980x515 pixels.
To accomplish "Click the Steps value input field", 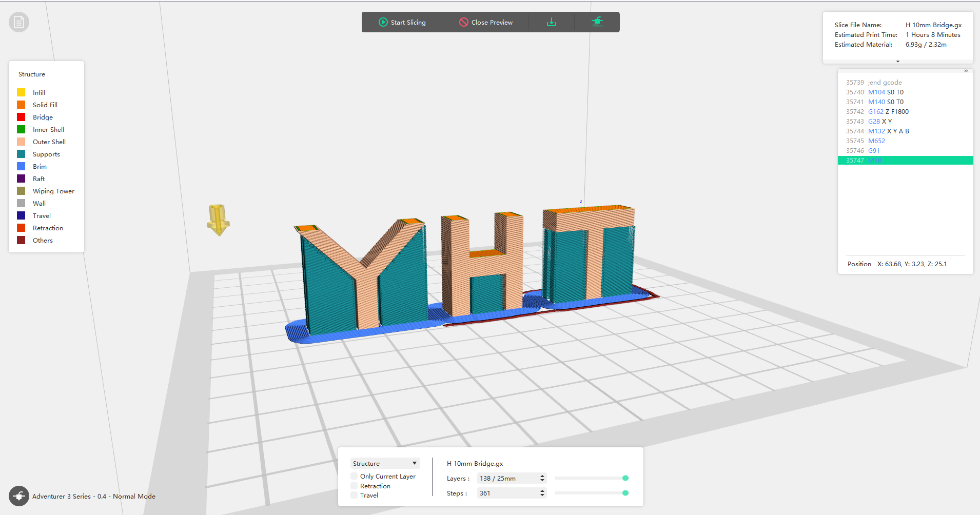I will [507, 493].
